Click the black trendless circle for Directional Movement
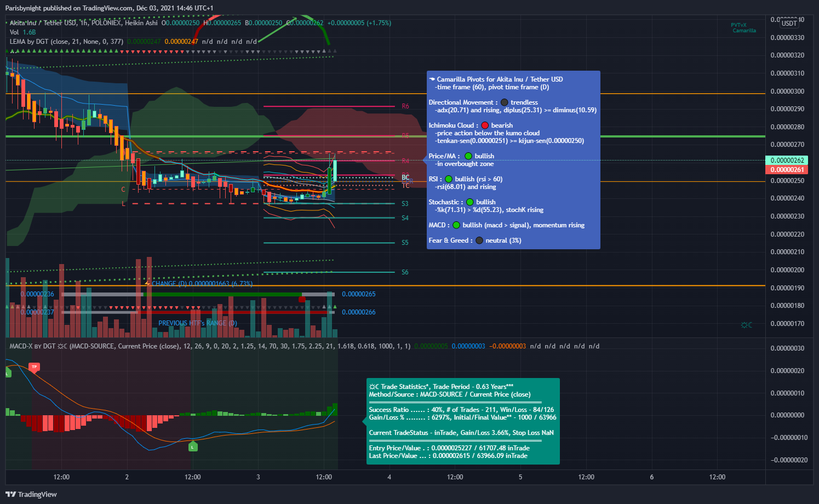This screenshot has width=819, height=504. 504,102
